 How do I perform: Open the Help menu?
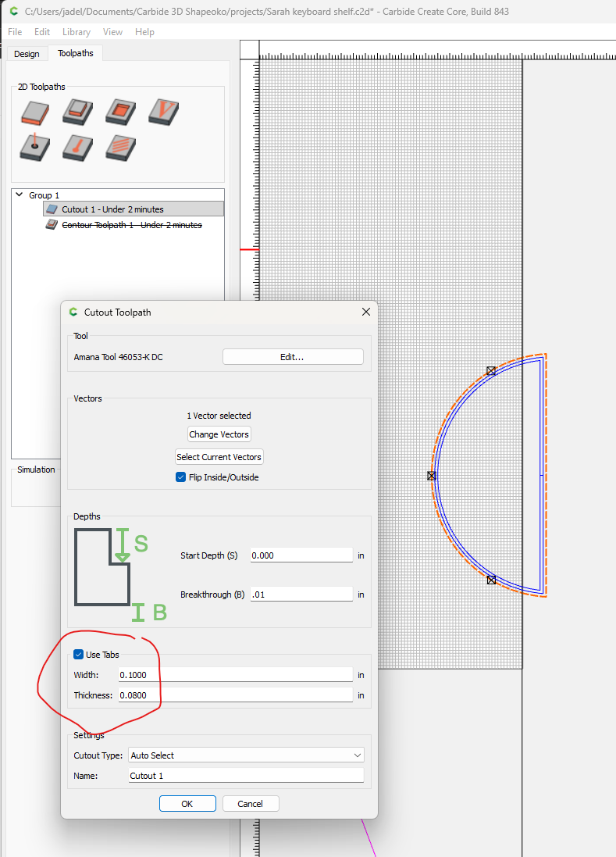tap(144, 32)
